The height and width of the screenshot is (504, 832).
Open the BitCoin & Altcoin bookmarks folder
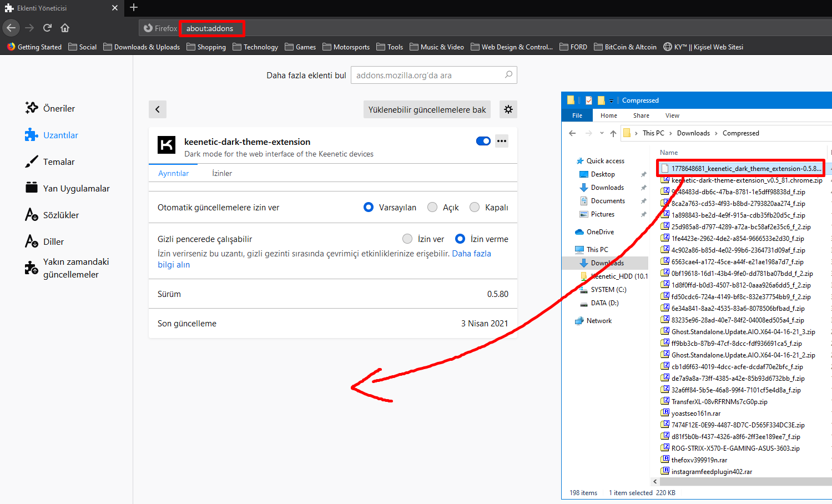(x=625, y=47)
